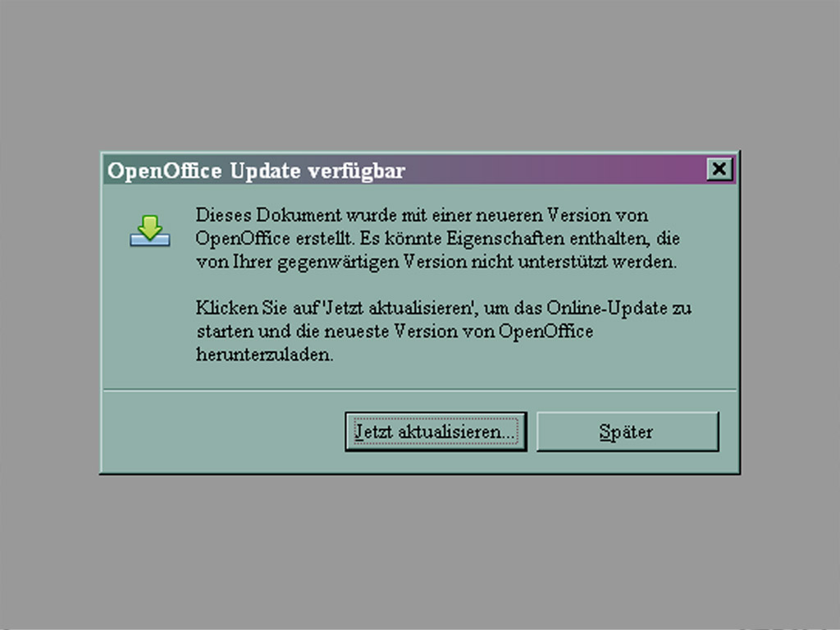The image size is (840, 630).
Task: Close the update dialog with the X
Action: pyautogui.click(x=719, y=169)
